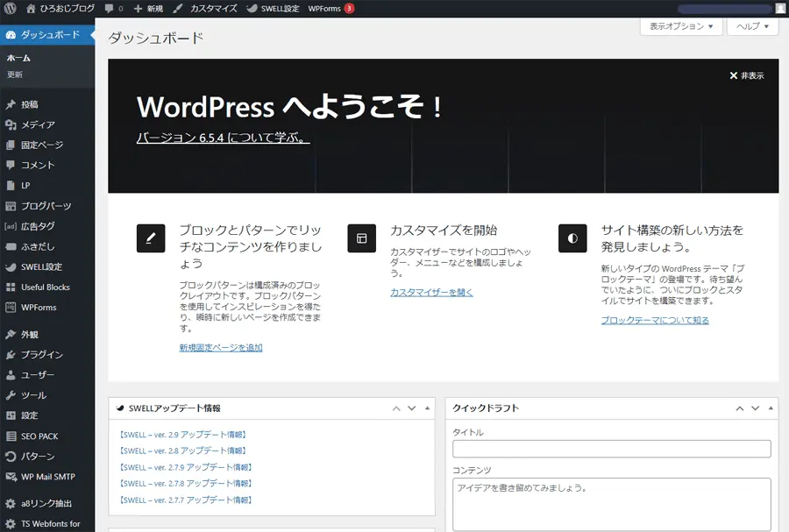Open プラグイン in the sidebar

tap(42, 355)
